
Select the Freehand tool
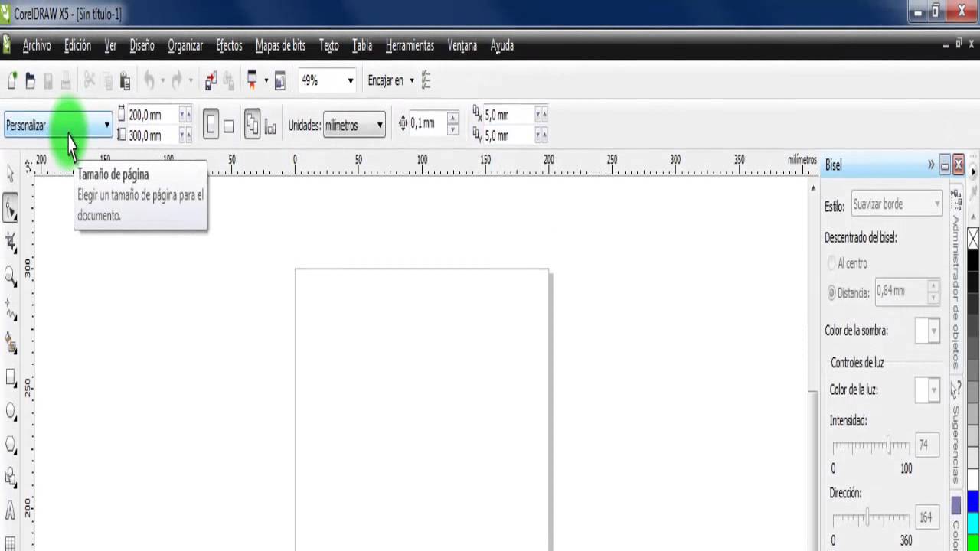pos(11,310)
